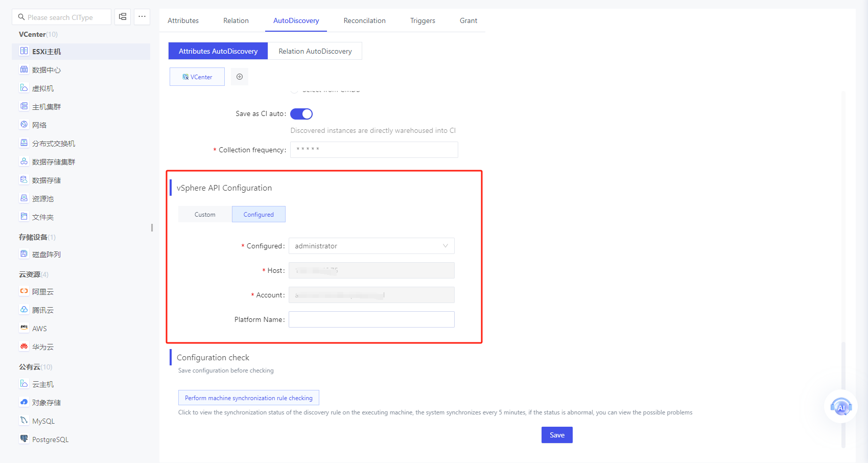Viewport: 868px width, 463px height.
Task: Select 磁盘阵列 in the CIType list
Action: [81, 254]
